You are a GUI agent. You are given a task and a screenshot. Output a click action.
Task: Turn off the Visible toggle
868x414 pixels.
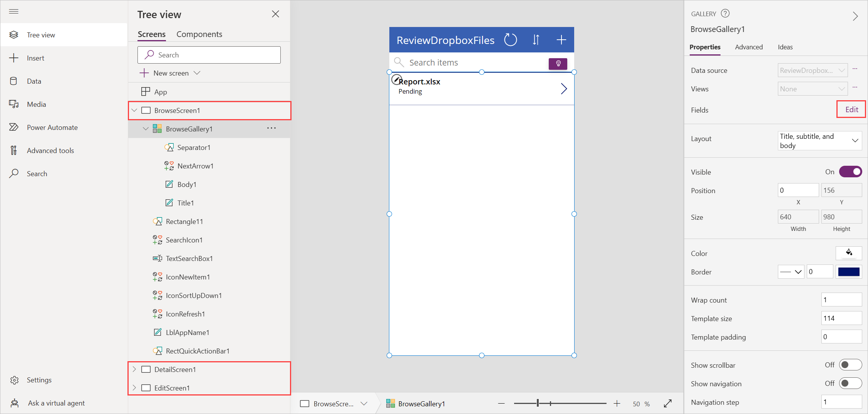click(851, 172)
